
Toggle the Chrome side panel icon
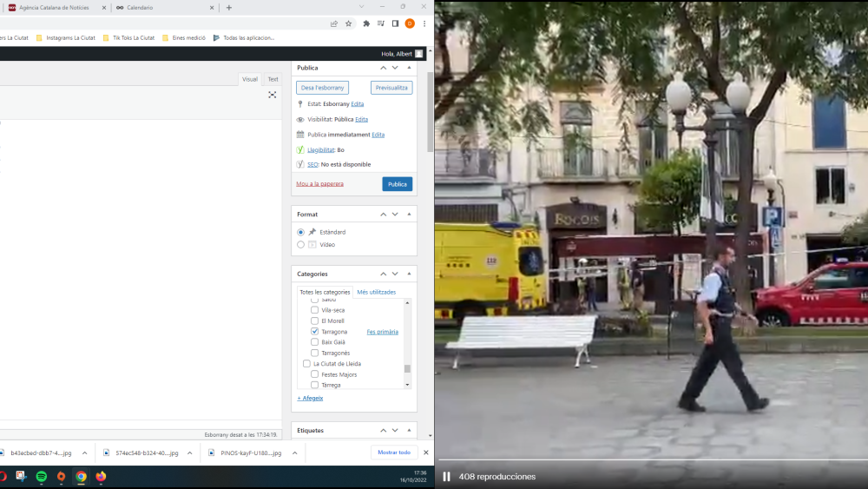pos(395,23)
